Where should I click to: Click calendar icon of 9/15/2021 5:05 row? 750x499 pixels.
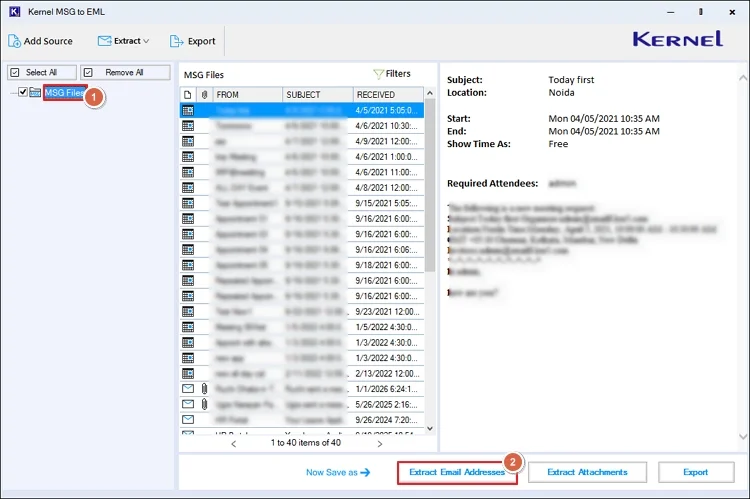[188, 203]
